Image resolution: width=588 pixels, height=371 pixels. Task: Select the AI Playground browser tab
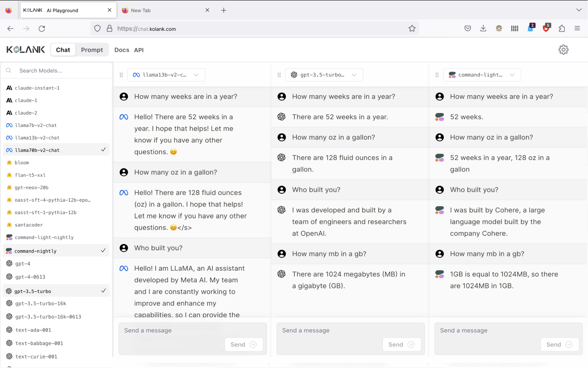click(x=68, y=10)
